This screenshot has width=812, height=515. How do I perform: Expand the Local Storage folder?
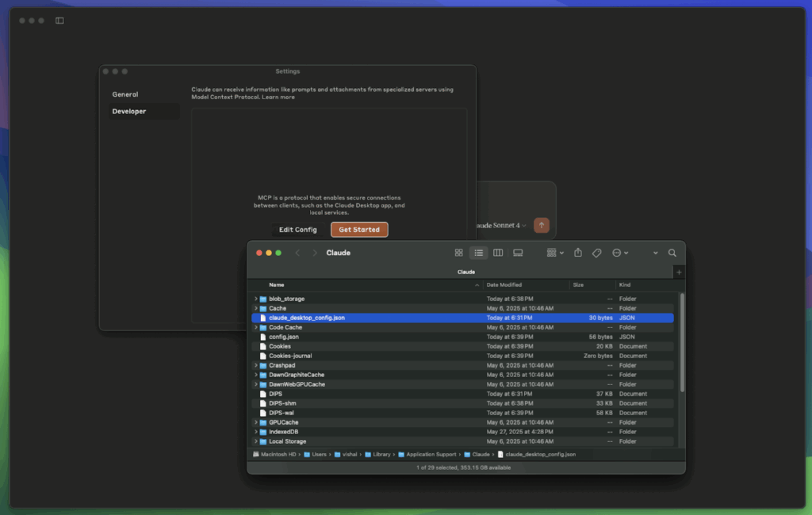point(256,441)
